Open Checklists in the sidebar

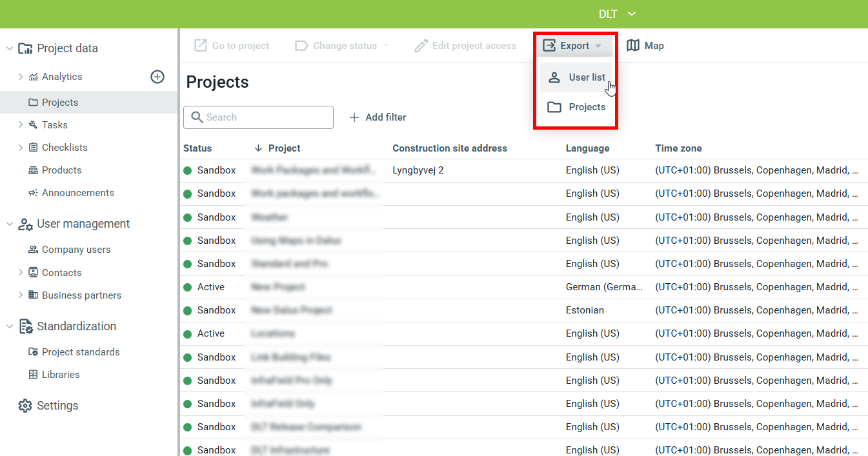(x=64, y=148)
